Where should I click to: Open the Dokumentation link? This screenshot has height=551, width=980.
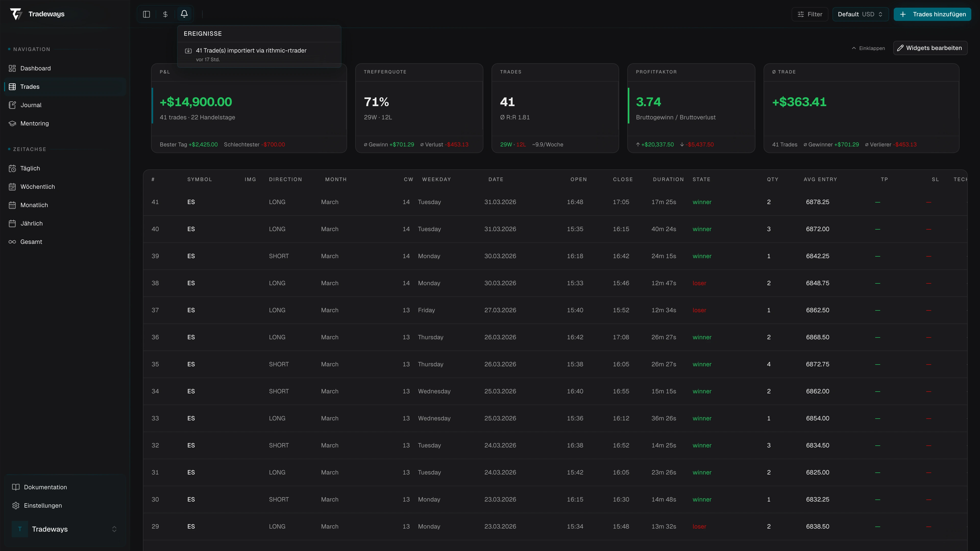click(45, 487)
